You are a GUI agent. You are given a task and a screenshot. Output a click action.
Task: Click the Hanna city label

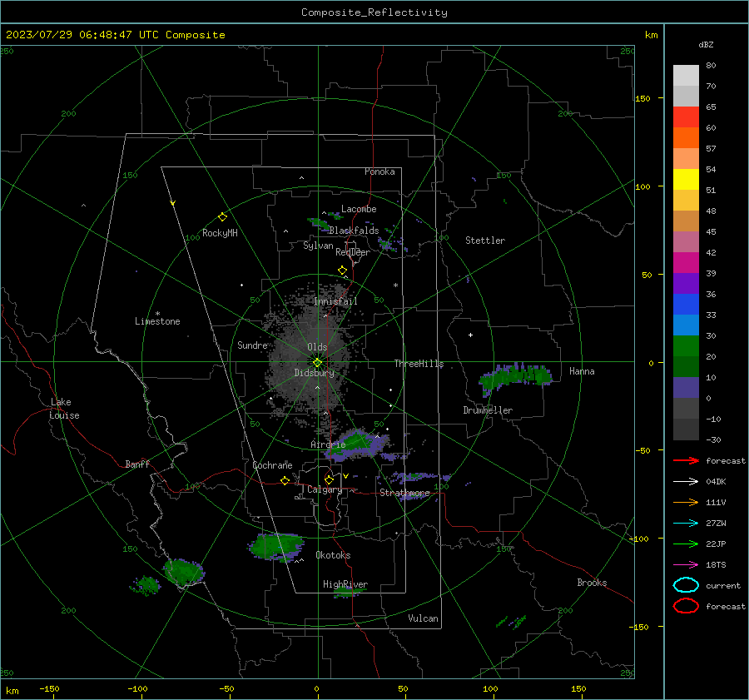582,371
